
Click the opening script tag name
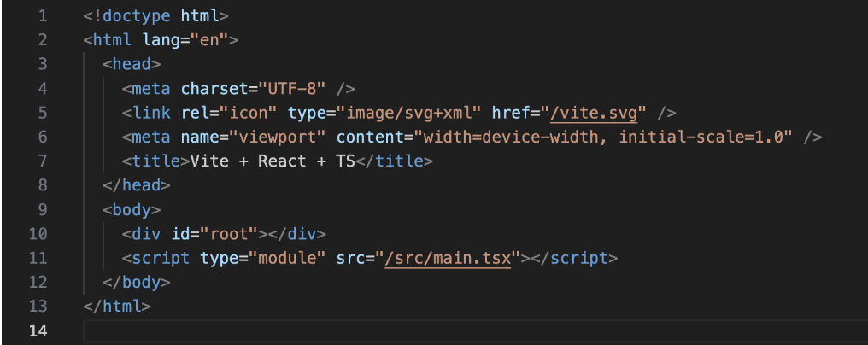tap(161, 258)
